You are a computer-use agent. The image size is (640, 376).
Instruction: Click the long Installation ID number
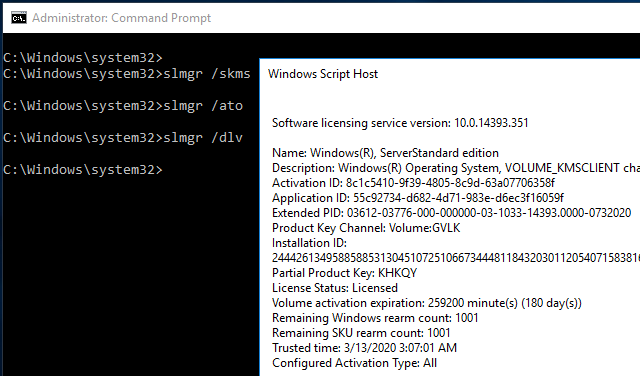click(x=456, y=258)
